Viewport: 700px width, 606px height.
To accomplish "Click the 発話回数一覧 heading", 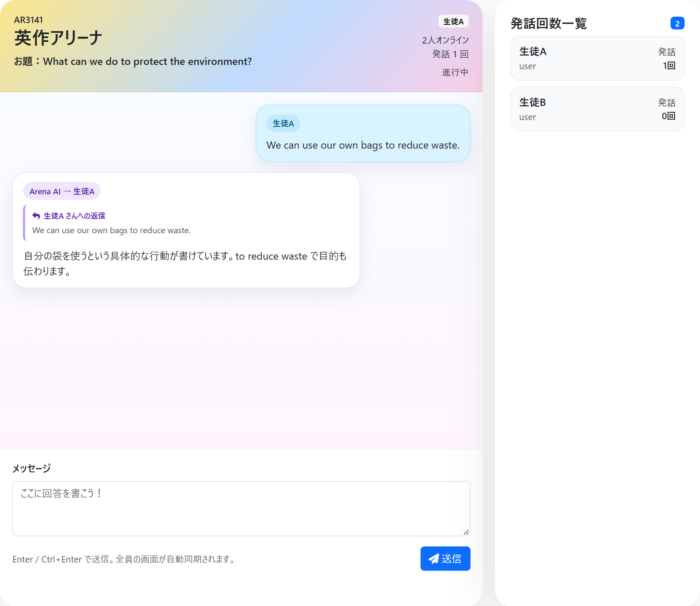I will pos(549,23).
